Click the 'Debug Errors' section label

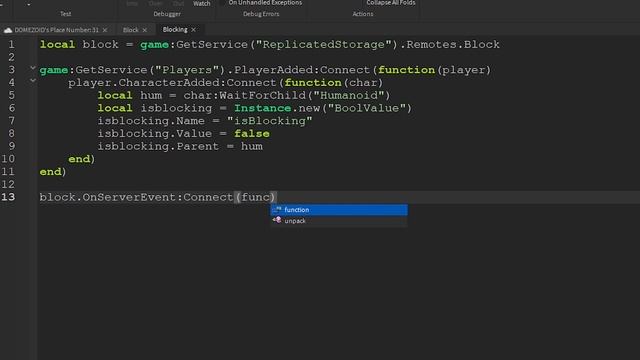click(261, 14)
